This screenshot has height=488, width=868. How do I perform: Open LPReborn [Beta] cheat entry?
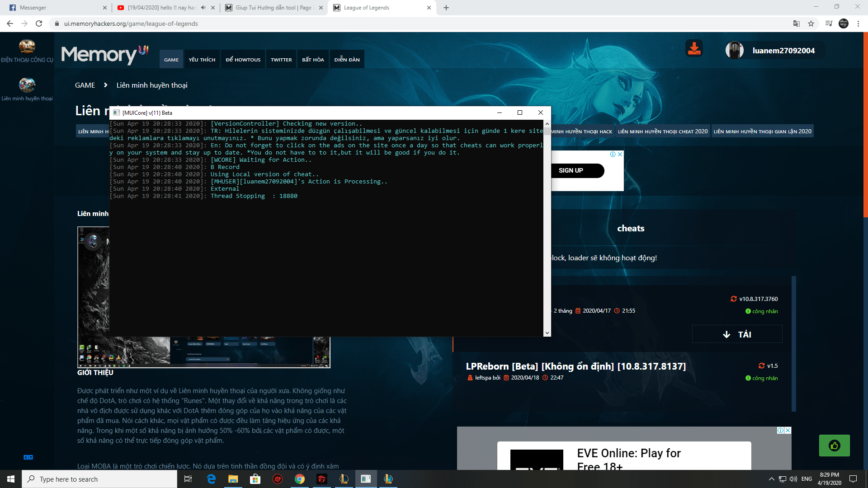click(576, 366)
